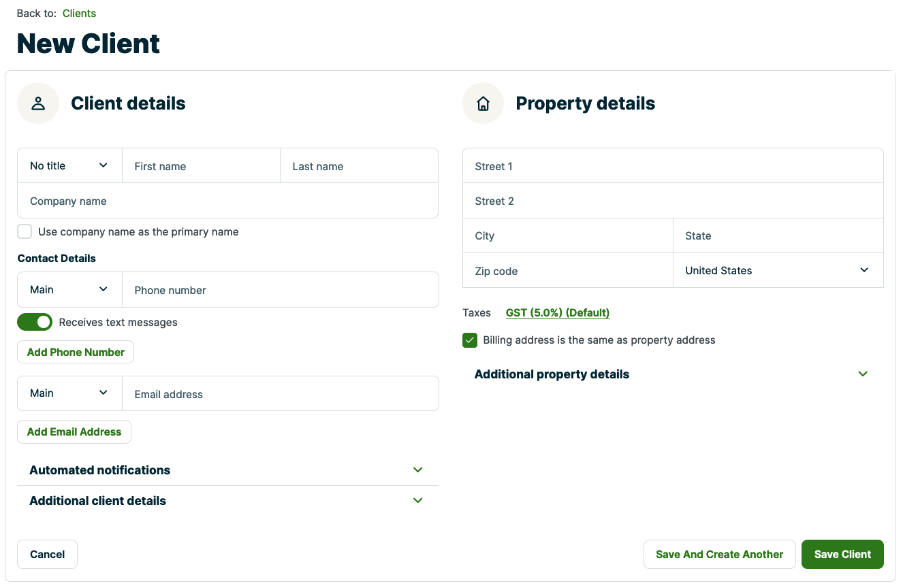903x588 pixels.
Task: Go back to Clients page
Action: coord(79,14)
